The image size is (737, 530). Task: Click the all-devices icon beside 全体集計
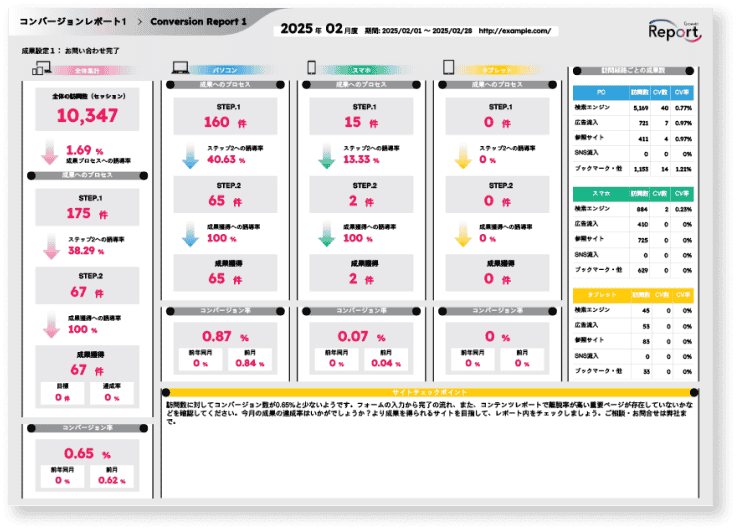pyautogui.click(x=42, y=69)
